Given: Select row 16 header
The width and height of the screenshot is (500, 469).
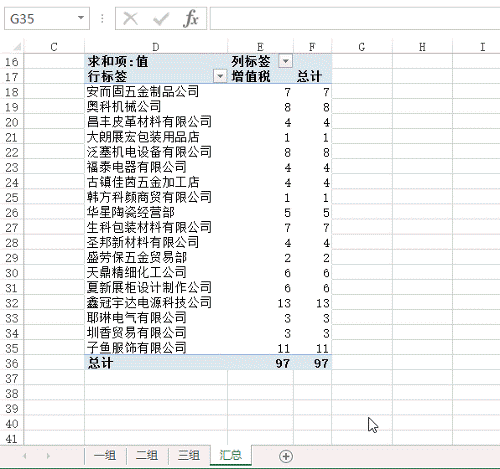Looking at the screenshot, I should pos(12,62).
